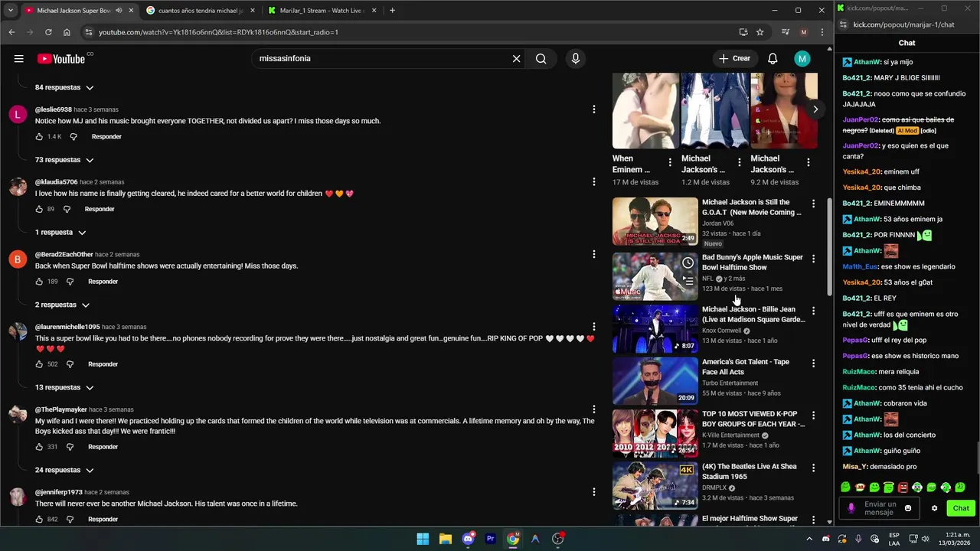The height and width of the screenshot is (551, 980).
Task: Open Knox Cornwell channel link
Action: (721, 331)
